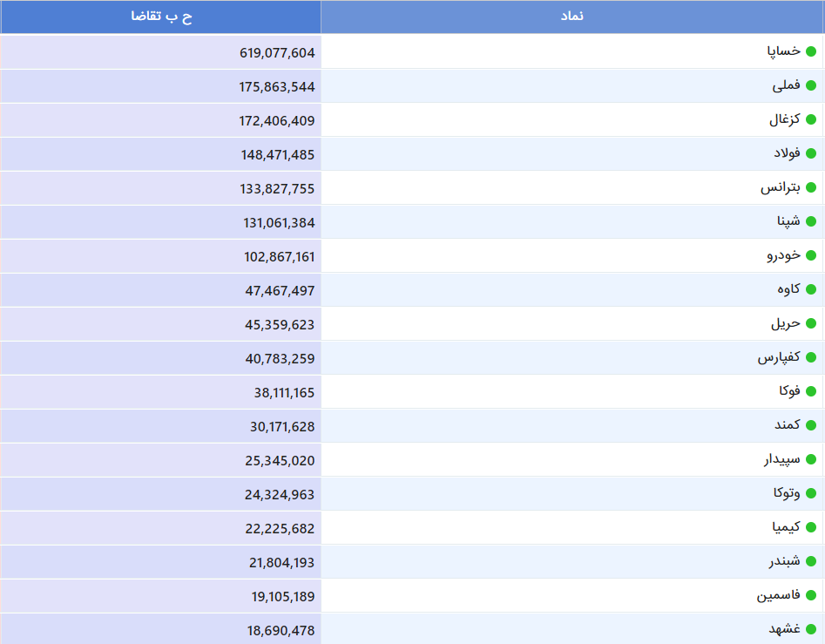The width and height of the screenshot is (825, 644).
Task: Select the فوکا symbol name
Action: [789, 391]
